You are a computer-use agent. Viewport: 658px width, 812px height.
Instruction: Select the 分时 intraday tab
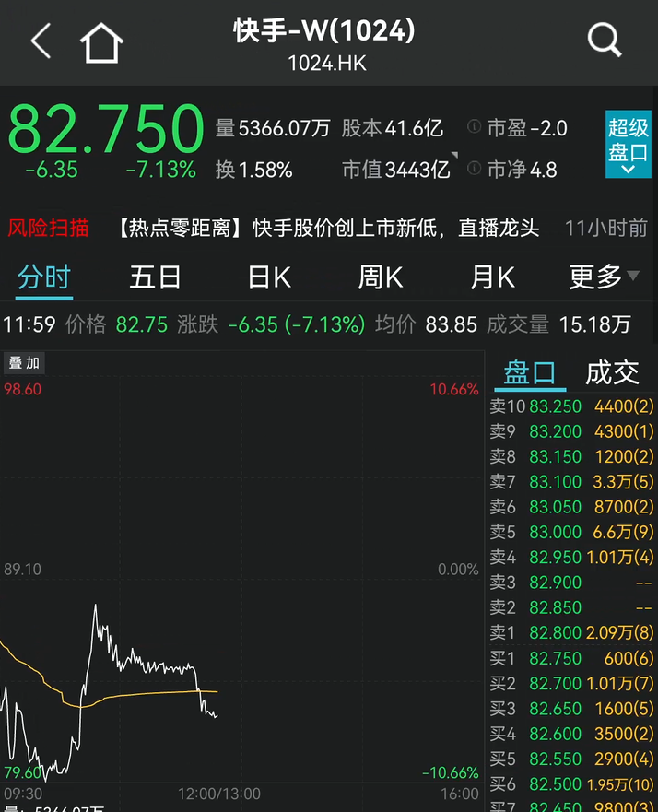pyautogui.click(x=44, y=277)
